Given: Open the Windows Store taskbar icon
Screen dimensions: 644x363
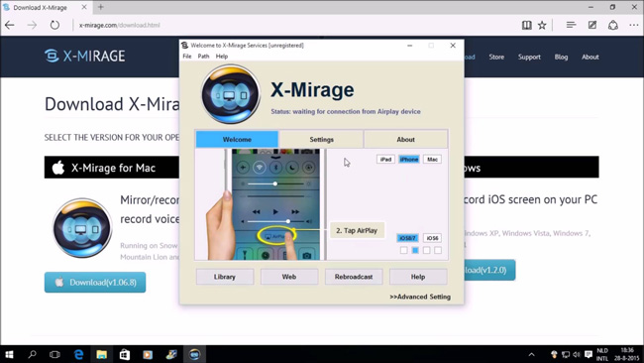Looking at the screenshot, I should coord(125,354).
